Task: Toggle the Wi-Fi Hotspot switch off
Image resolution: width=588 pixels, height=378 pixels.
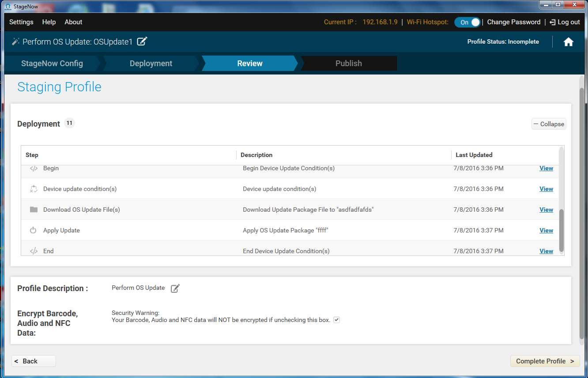Action: 467,22
